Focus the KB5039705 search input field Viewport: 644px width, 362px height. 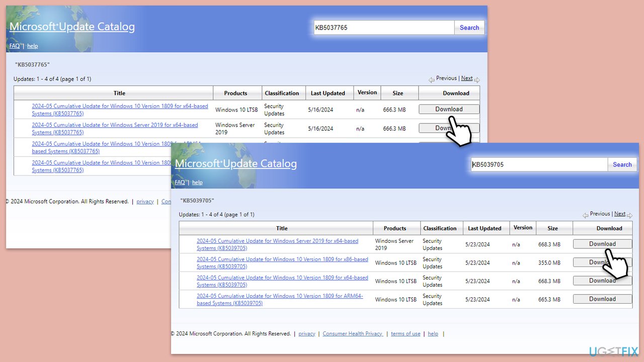point(539,164)
